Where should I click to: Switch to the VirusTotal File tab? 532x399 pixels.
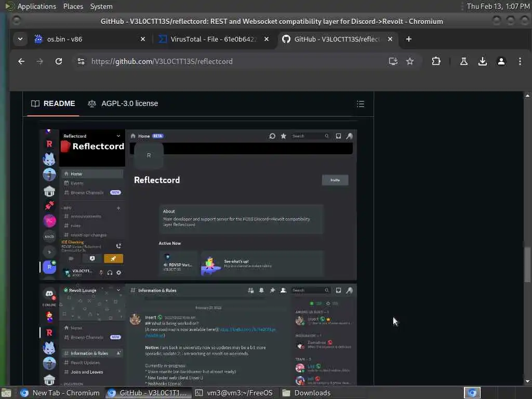(x=213, y=39)
